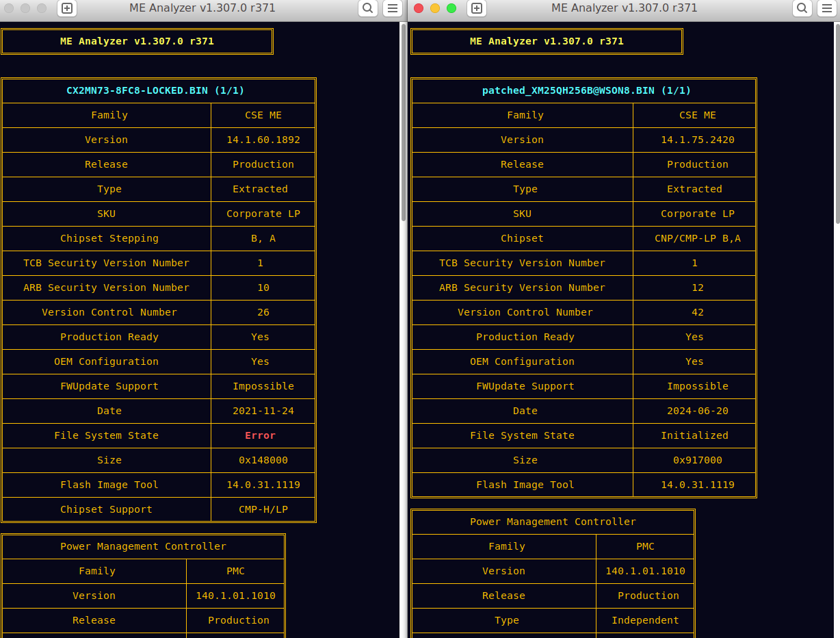Click the new tab icon in left window
840x638 pixels.
(x=67, y=8)
